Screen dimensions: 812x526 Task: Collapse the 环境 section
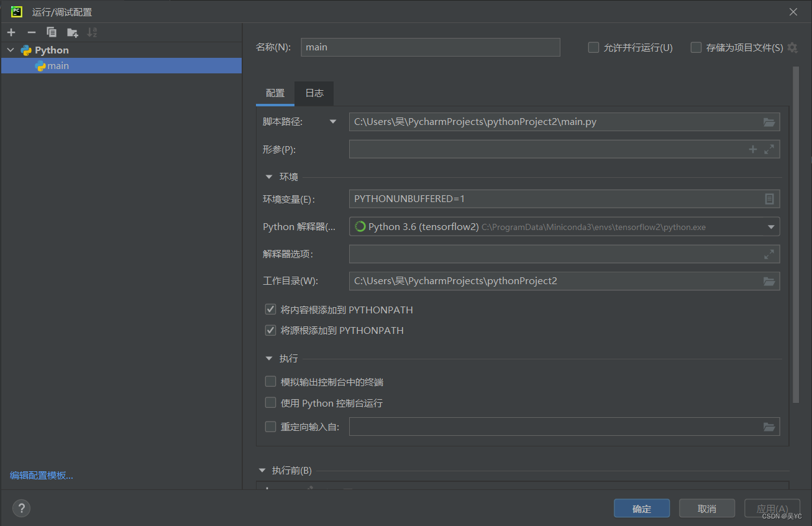(269, 177)
